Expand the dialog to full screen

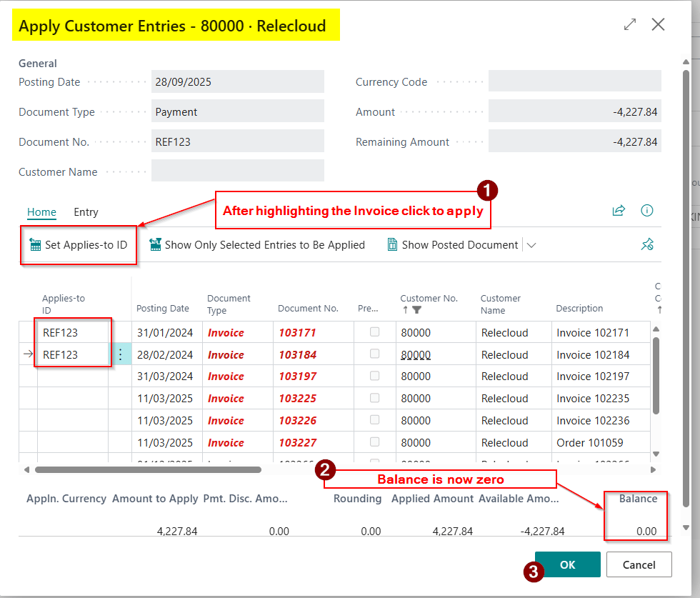[629, 25]
